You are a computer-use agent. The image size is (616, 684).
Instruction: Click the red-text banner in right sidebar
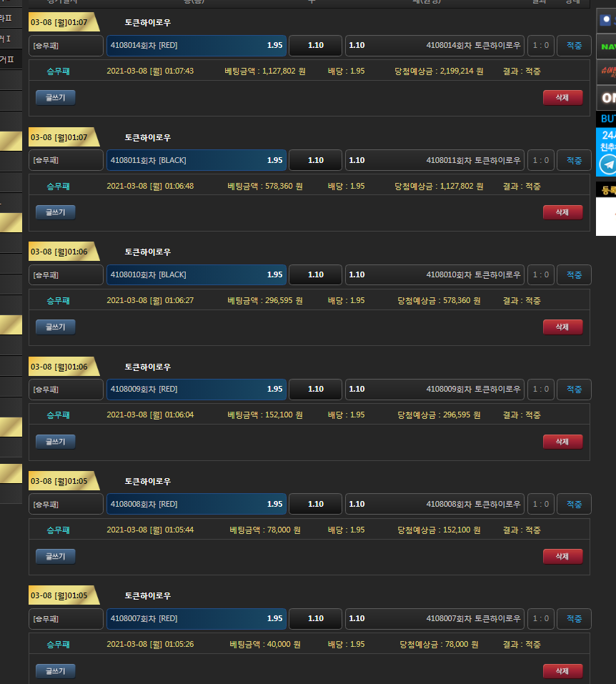(606, 71)
